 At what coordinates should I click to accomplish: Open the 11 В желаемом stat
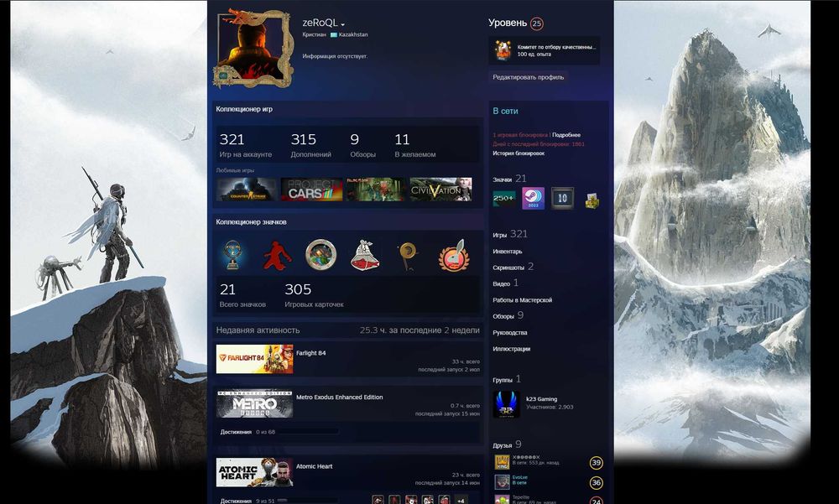(x=414, y=146)
